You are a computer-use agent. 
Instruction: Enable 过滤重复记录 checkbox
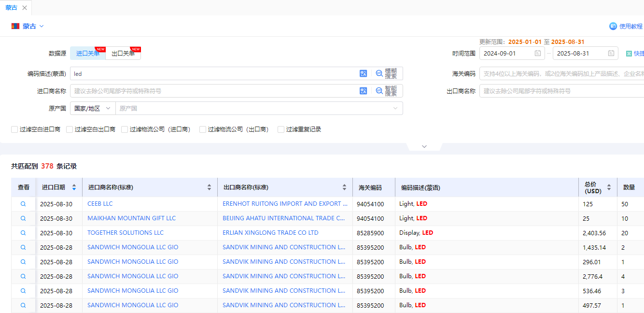coord(281,129)
